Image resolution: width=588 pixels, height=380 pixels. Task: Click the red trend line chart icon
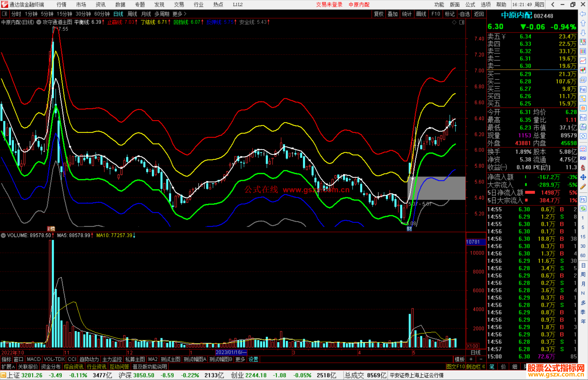[x=583, y=61]
